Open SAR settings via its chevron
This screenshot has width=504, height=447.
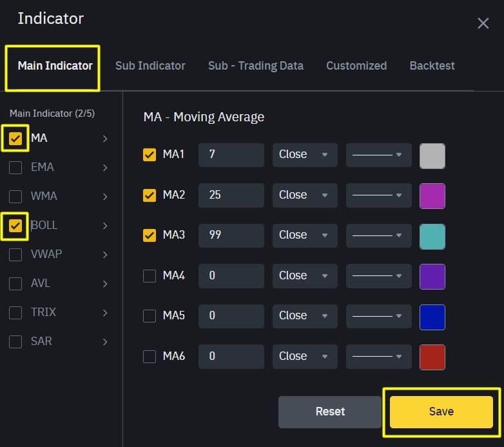pyautogui.click(x=105, y=342)
